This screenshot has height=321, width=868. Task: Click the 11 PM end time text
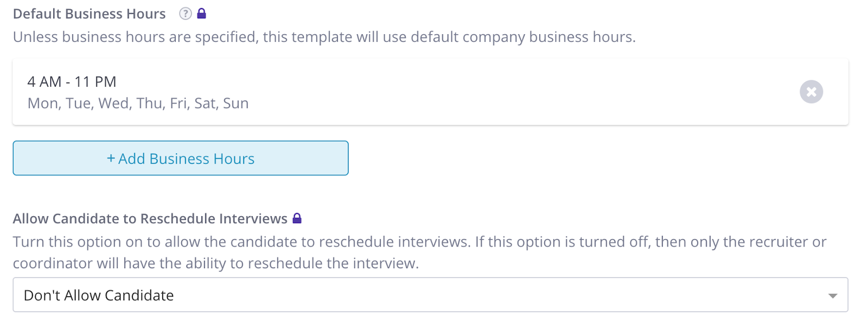[95, 81]
